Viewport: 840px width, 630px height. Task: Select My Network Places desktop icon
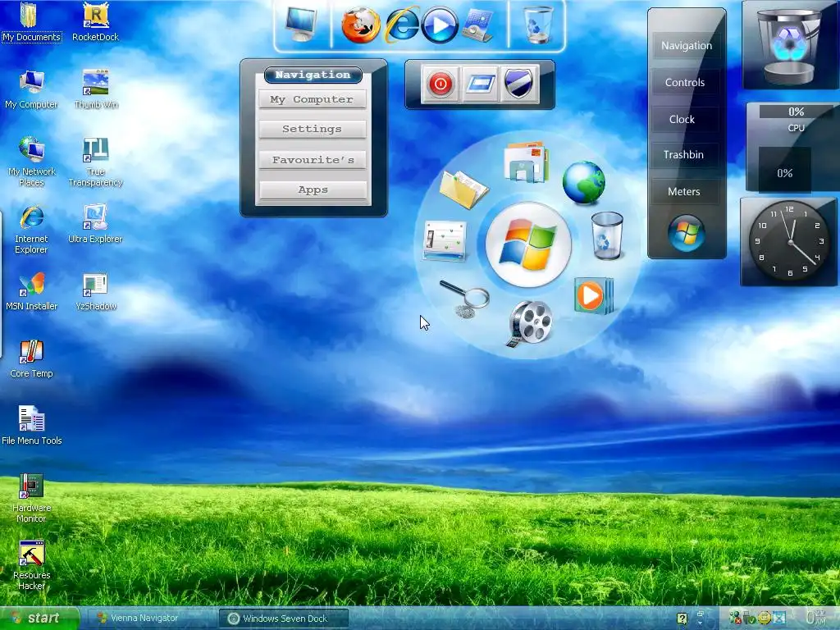point(31,162)
